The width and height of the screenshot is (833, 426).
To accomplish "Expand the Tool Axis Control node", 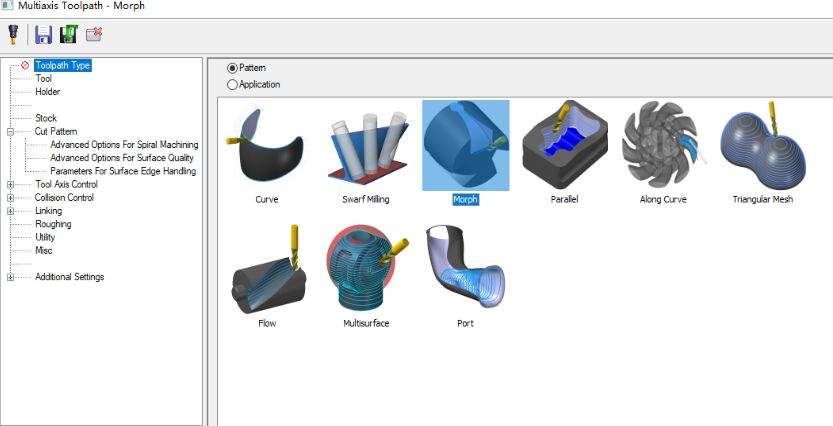I will [x=10, y=185].
